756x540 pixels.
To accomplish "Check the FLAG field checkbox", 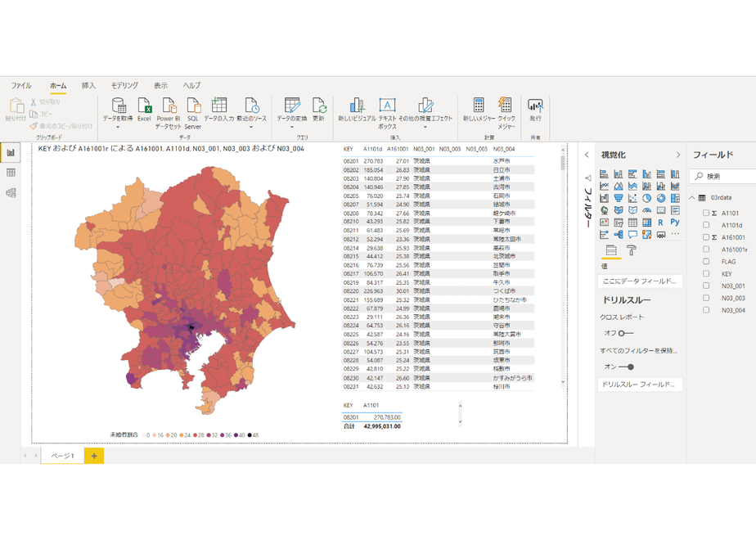I will (706, 261).
